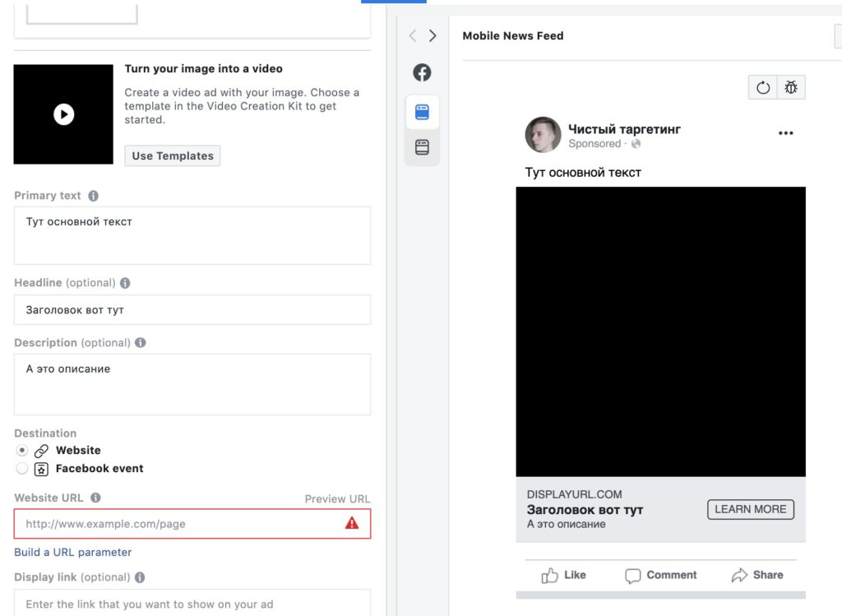Select the mobile news feed preview icon
The width and height of the screenshot is (842, 616).
(x=422, y=113)
